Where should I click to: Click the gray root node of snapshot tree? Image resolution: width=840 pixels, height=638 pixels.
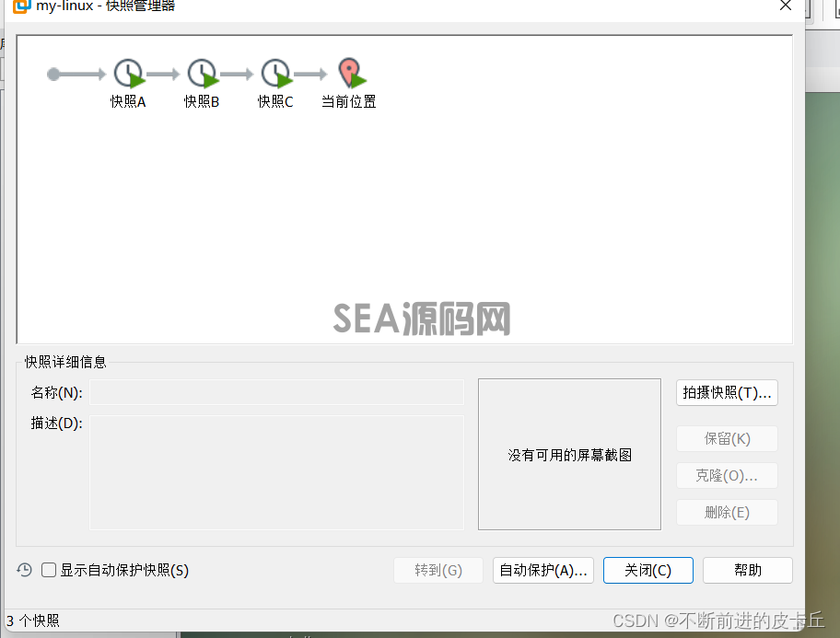coord(53,74)
